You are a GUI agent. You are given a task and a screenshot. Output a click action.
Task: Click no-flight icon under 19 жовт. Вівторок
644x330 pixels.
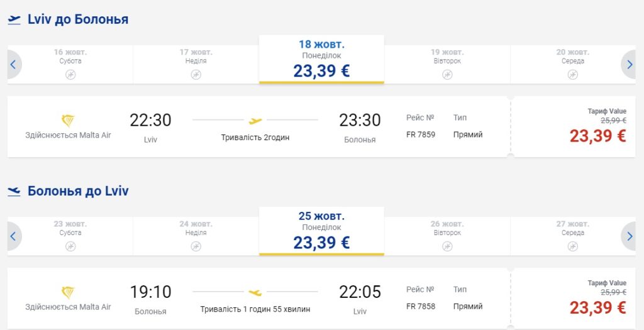(447, 74)
